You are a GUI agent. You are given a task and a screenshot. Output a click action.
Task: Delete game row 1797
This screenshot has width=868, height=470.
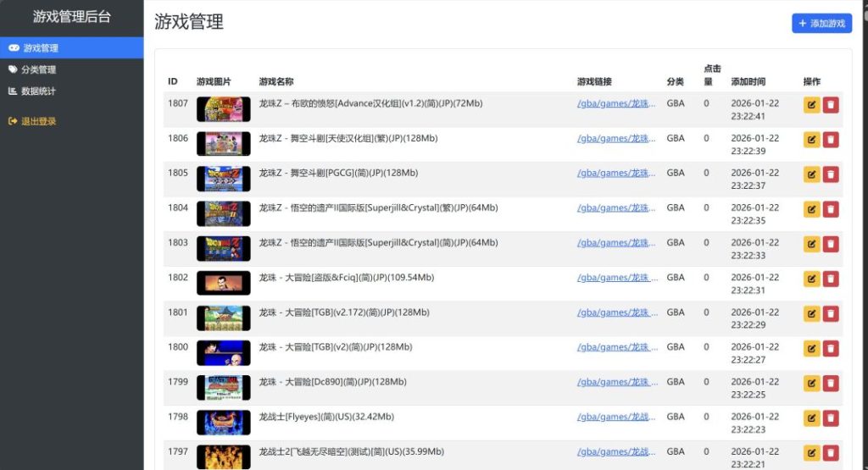click(831, 453)
